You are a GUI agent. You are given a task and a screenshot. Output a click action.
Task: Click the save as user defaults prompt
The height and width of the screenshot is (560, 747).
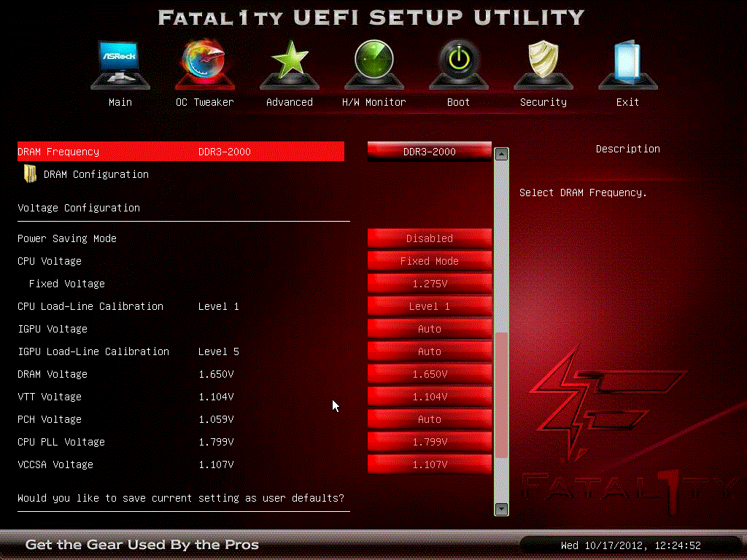[181, 498]
